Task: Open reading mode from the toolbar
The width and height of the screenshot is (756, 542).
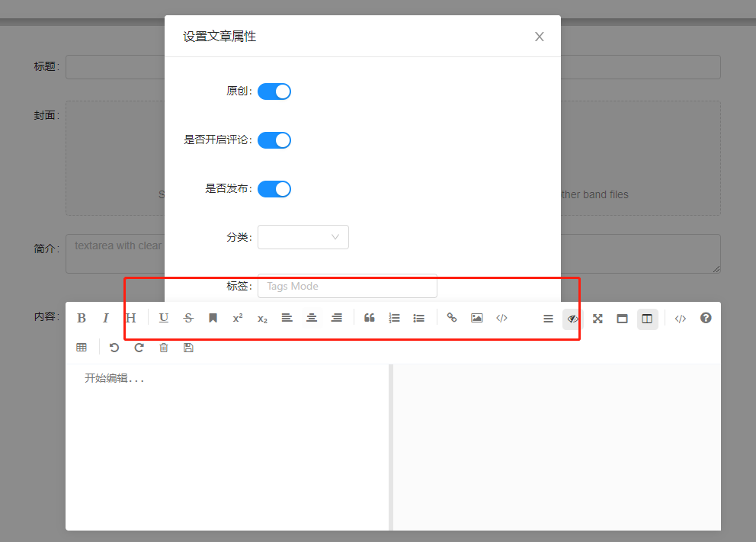Action: click(623, 319)
